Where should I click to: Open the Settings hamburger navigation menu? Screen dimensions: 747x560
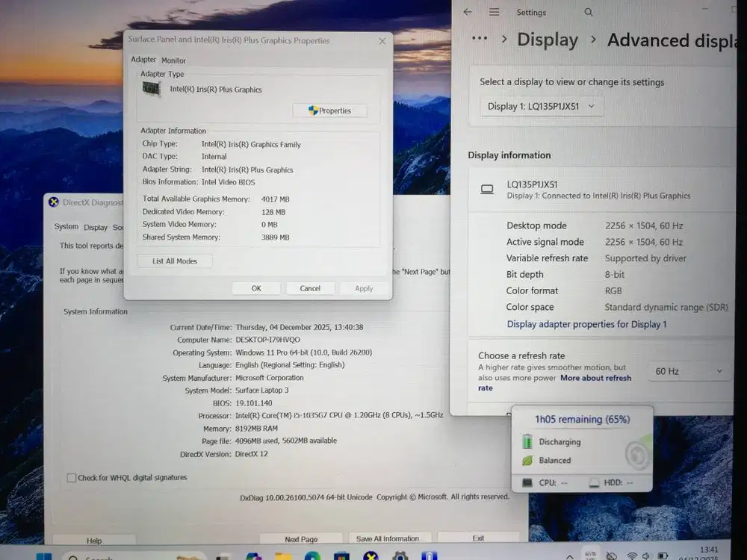(x=494, y=12)
